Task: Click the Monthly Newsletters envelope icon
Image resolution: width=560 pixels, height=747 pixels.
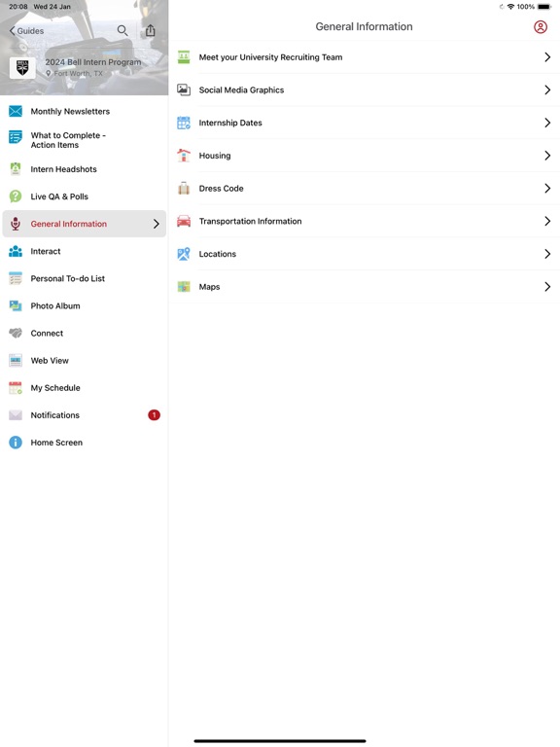Action: pos(16,111)
